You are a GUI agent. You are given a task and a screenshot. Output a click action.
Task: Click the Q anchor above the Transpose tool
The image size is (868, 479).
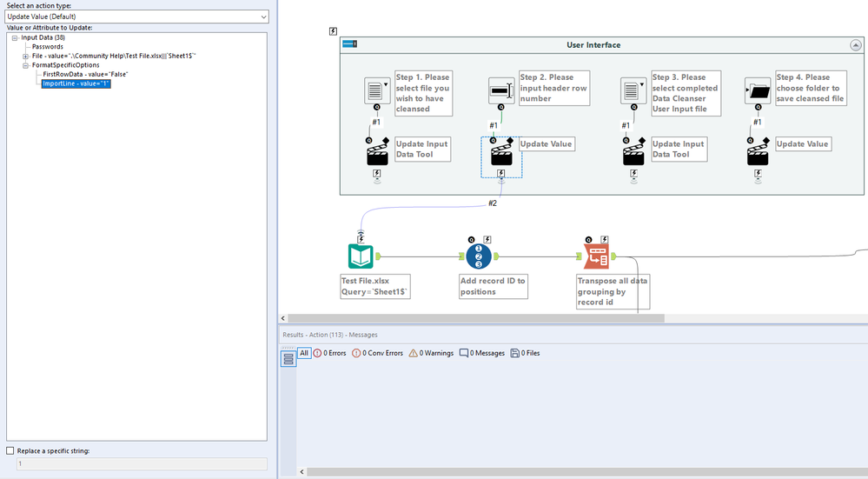[x=589, y=240]
